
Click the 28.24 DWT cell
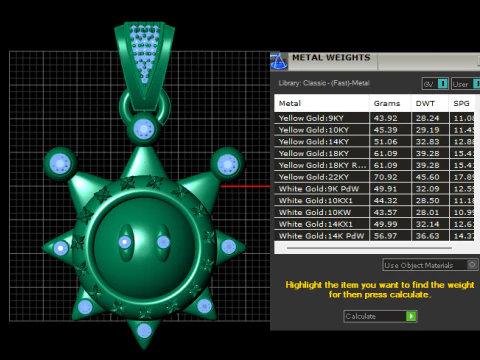[x=430, y=118]
